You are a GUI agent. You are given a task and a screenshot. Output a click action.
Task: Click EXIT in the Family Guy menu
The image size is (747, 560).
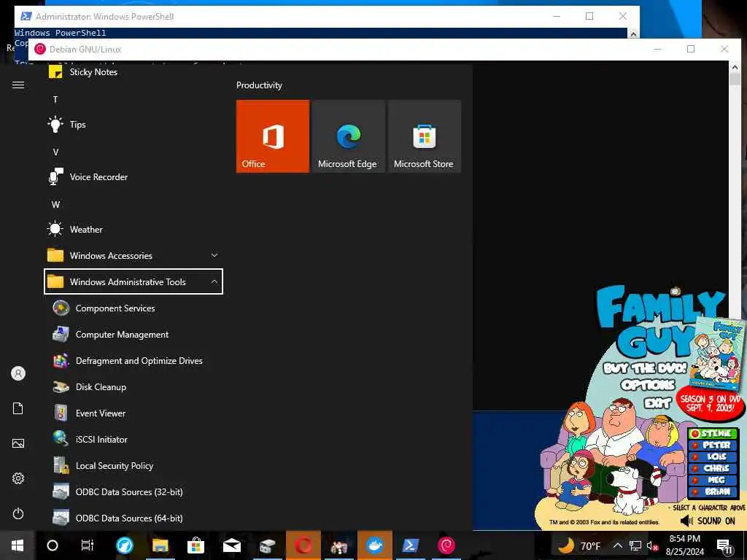657,403
